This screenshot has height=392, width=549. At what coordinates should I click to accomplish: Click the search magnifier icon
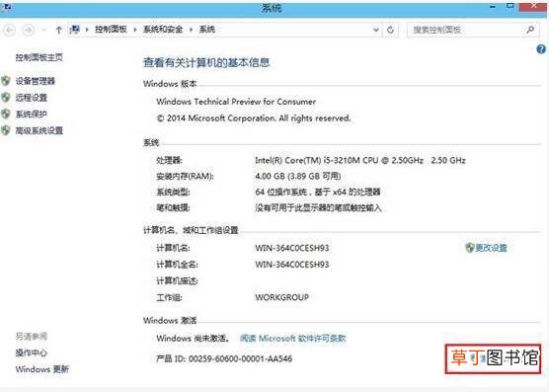coord(530,30)
